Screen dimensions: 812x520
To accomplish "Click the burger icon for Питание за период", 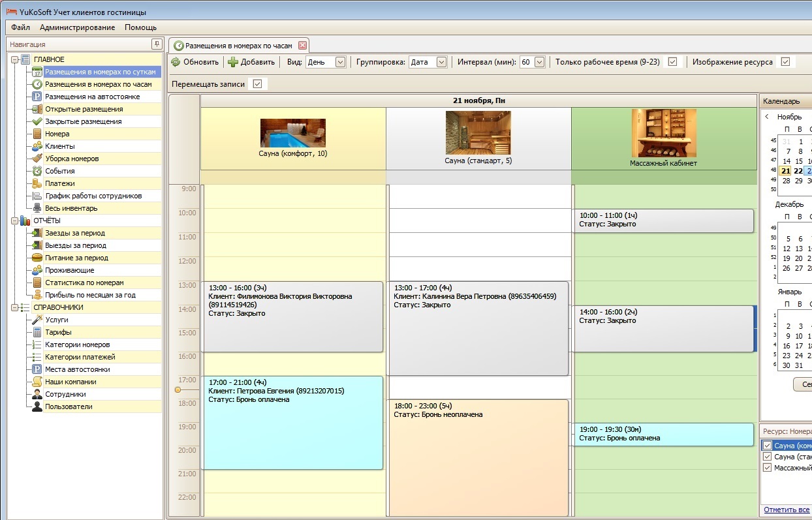I will [x=37, y=258].
